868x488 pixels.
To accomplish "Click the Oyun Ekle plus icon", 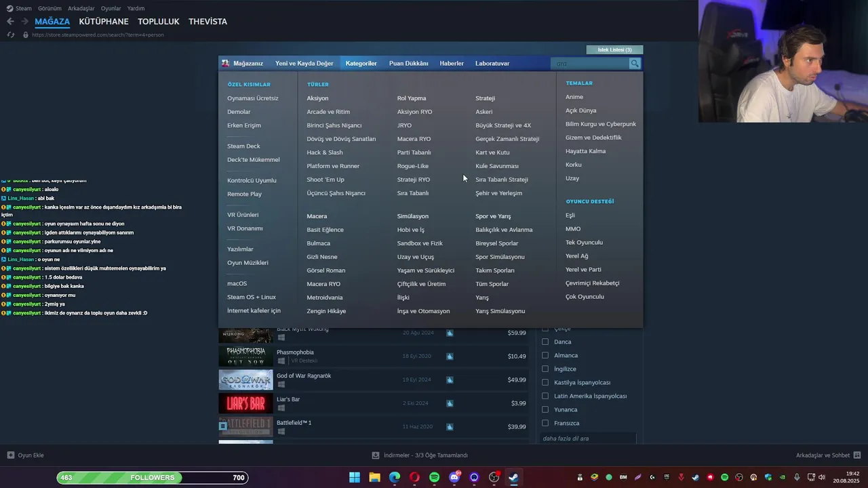I will [x=10, y=455].
